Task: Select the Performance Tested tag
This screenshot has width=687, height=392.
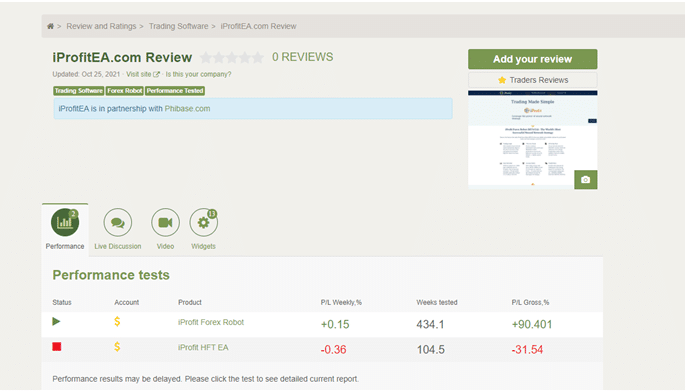Action: pyautogui.click(x=175, y=91)
